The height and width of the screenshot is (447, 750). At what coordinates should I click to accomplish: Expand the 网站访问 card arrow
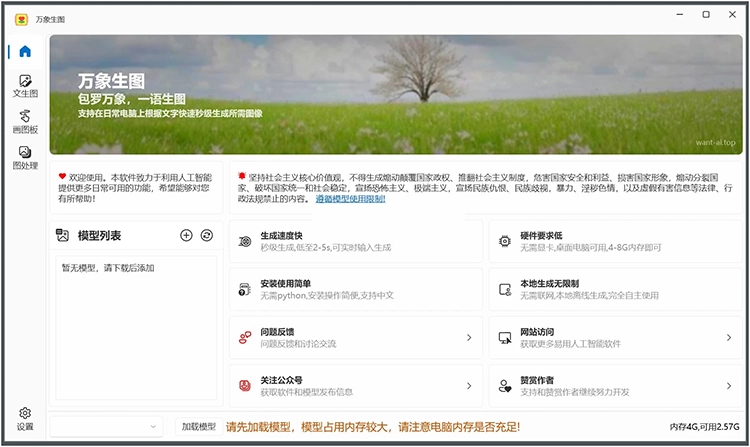tap(727, 338)
